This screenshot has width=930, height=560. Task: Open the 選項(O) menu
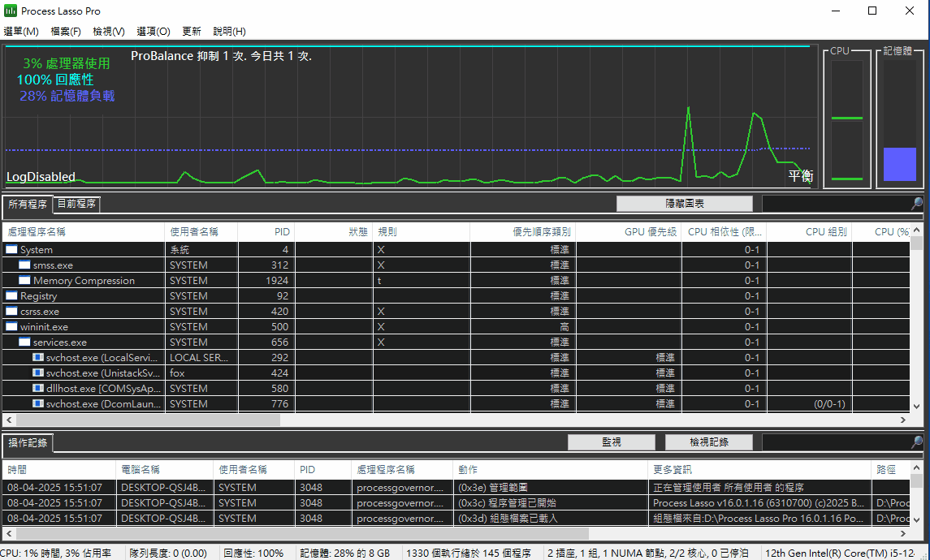(x=154, y=32)
